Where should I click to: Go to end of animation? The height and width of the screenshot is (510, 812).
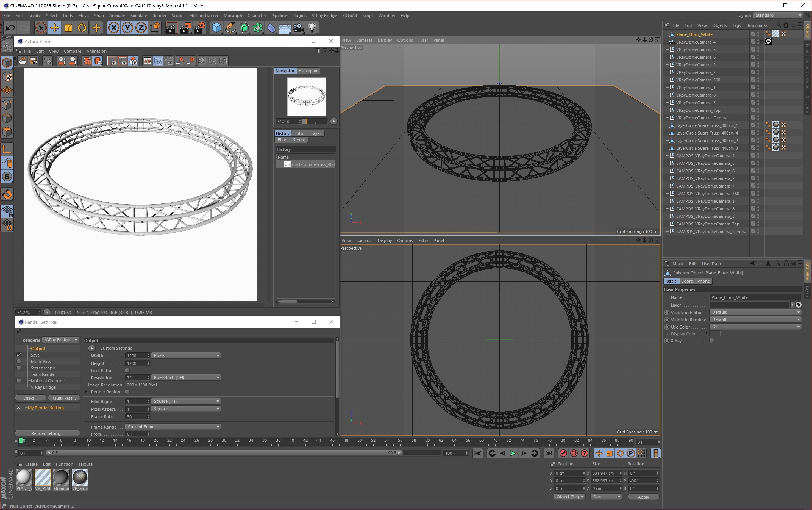click(549, 453)
